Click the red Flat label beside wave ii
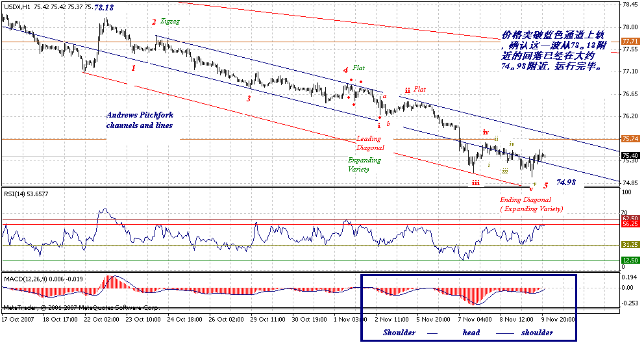This screenshot has height=356, width=644. pyautogui.click(x=420, y=89)
